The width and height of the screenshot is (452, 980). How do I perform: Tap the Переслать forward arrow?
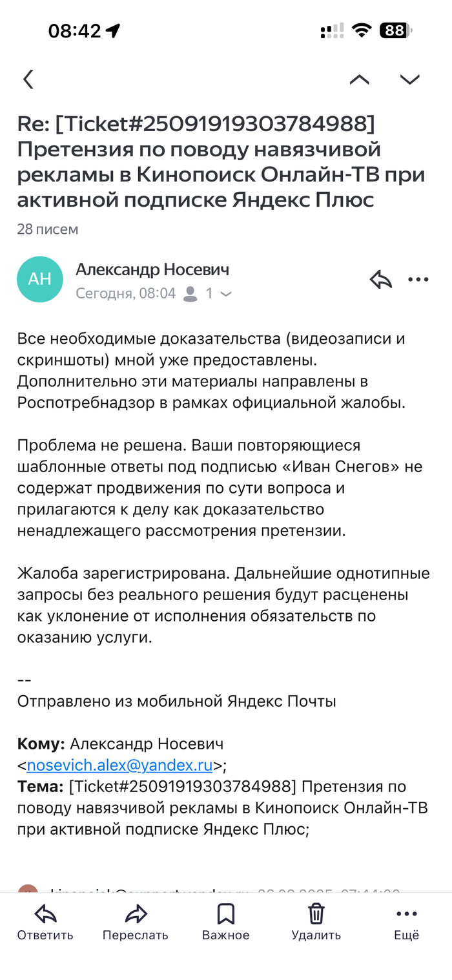pos(135,923)
